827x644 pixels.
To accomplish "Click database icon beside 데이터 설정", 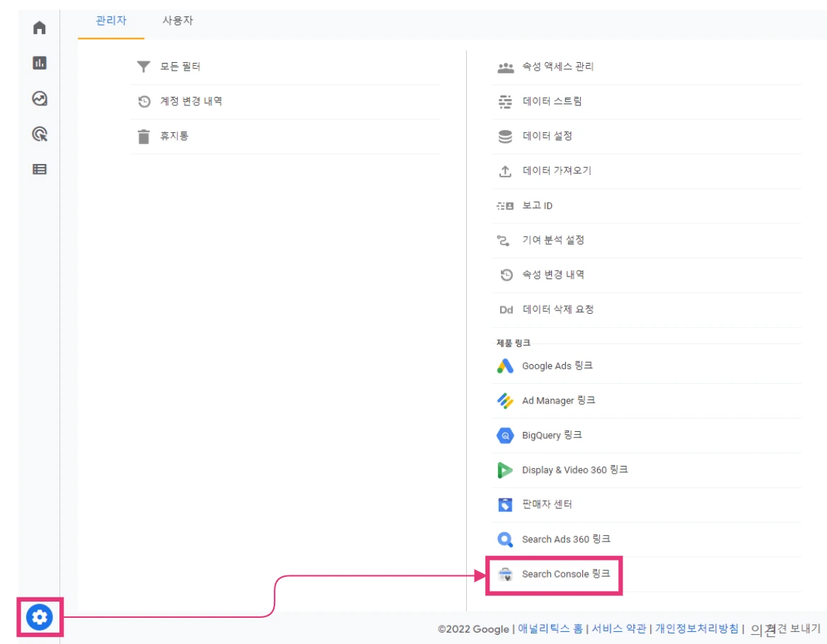I will click(x=505, y=136).
